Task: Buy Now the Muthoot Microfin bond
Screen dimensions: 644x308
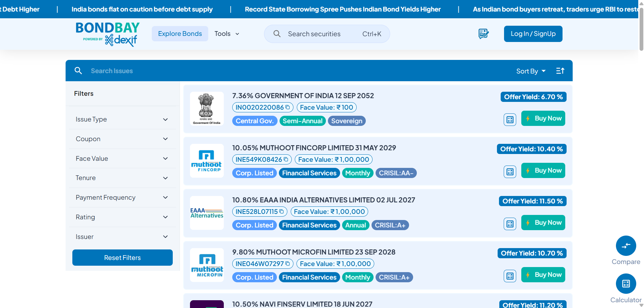Action: (x=543, y=275)
